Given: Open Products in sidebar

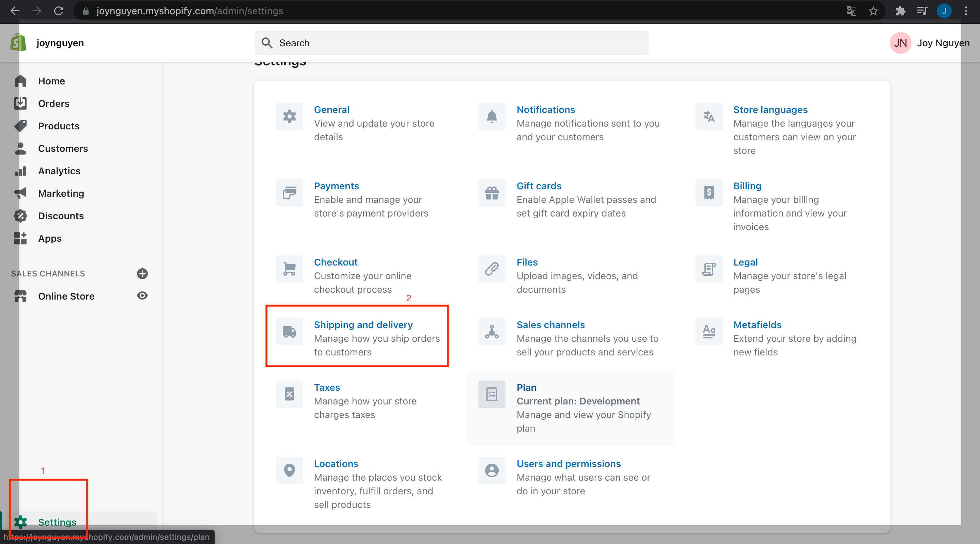Looking at the screenshot, I should pos(59,126).
